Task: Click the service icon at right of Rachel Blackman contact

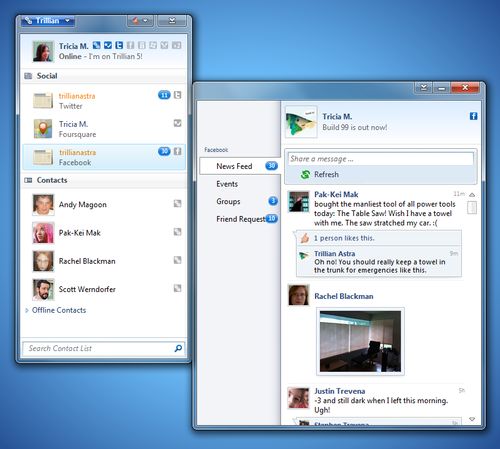Action: click(178, 260)
